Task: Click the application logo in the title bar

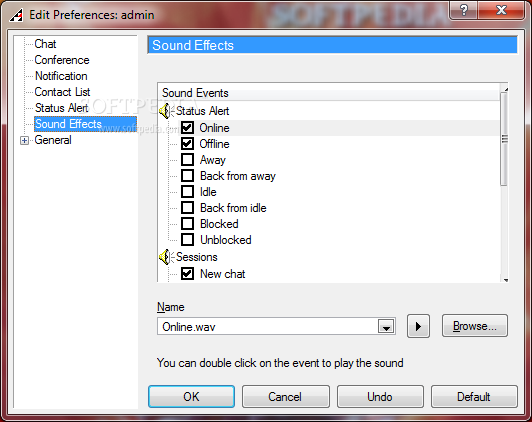Action: click(16, 15)
